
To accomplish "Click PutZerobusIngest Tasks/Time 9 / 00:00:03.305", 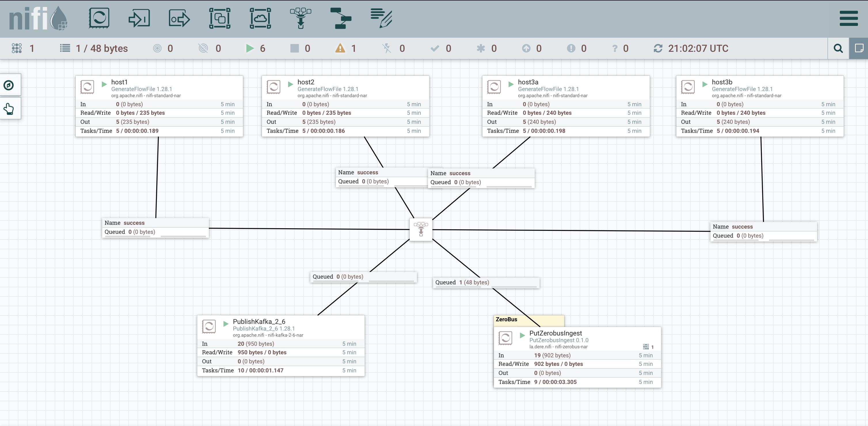I will (x=555, y=382).
